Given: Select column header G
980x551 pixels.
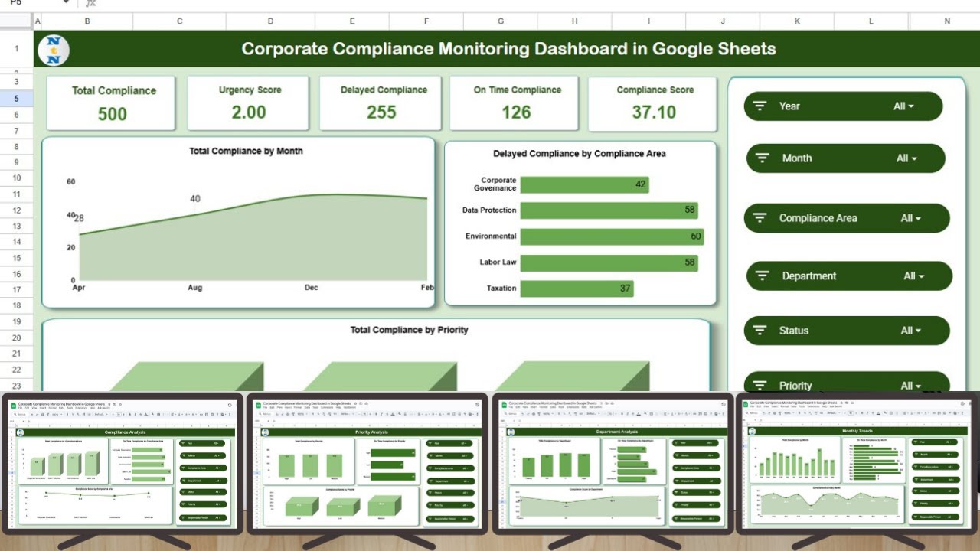Looking at the screenshot, I should point(500,21).
